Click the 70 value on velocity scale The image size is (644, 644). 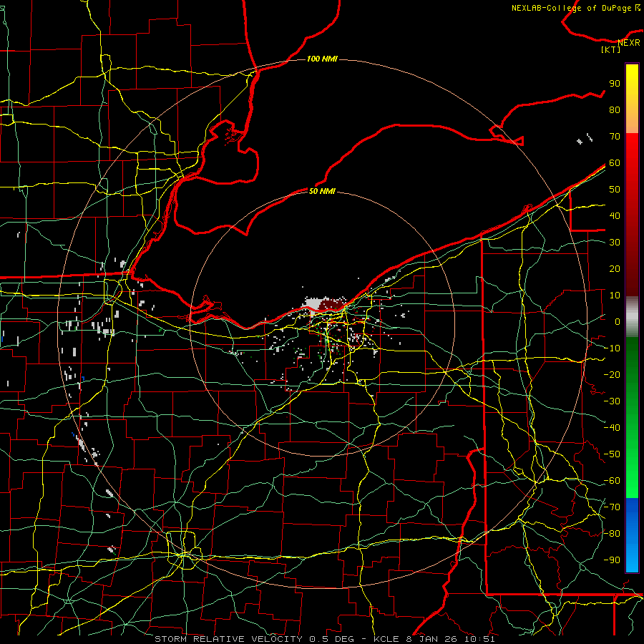615,137
